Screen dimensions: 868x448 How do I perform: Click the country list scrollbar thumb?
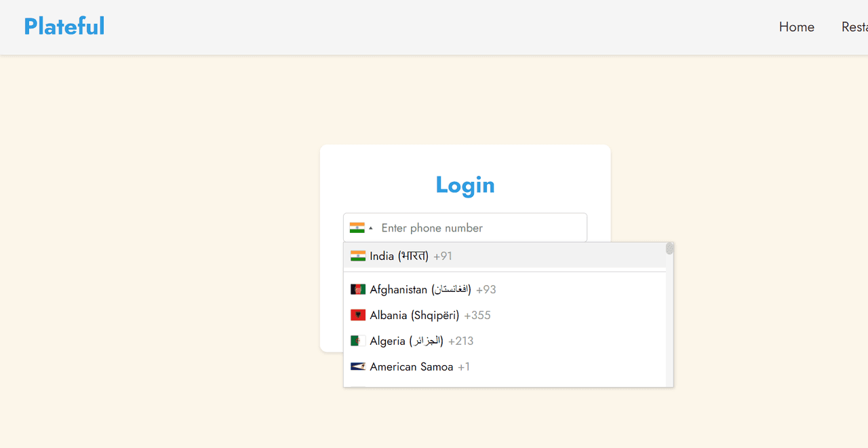click(669, 249)
